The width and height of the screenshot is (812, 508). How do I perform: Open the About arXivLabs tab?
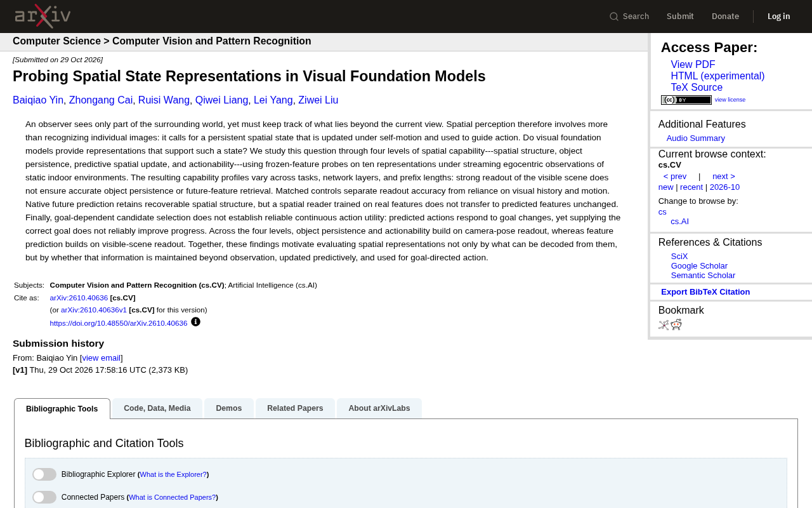tap(379, 408)
